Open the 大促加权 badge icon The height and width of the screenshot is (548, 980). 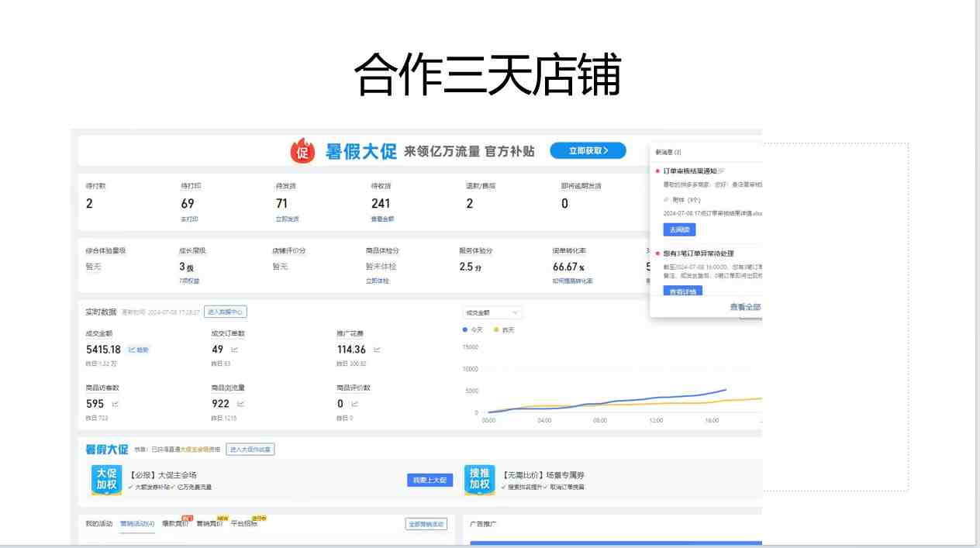[105, 478]
